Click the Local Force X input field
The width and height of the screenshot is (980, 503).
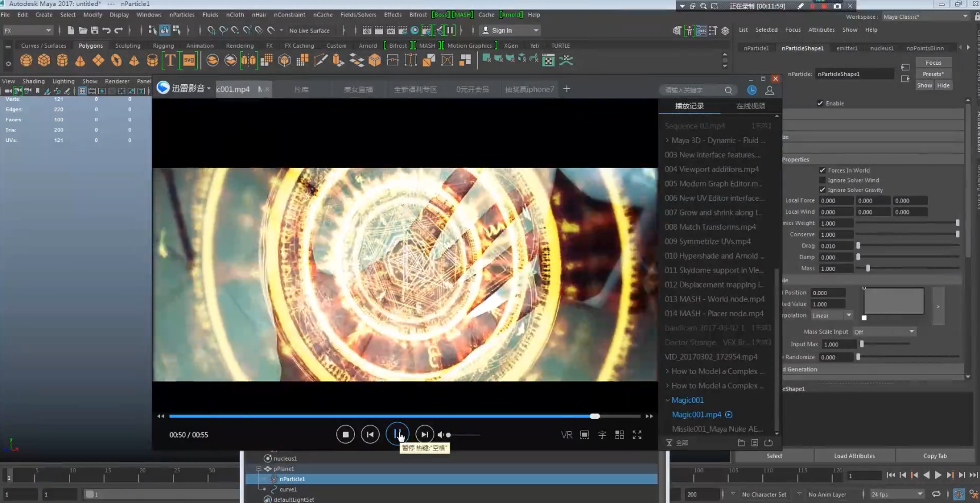coord(836,201)
